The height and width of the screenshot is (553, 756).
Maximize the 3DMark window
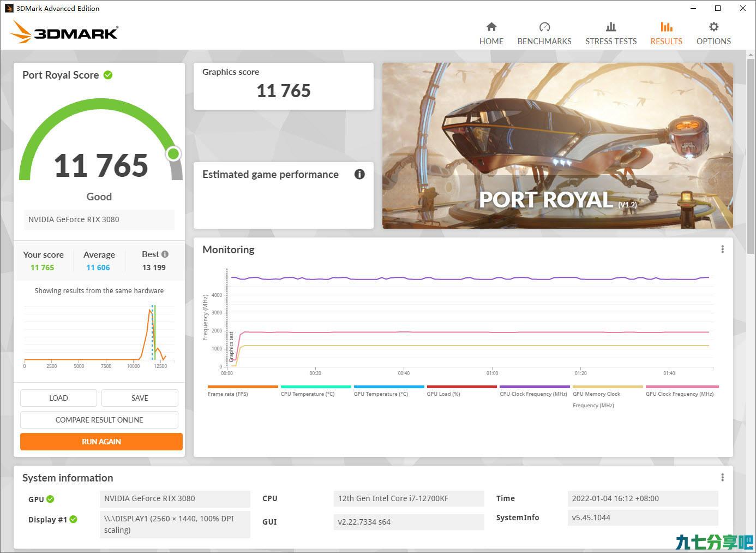[718, 8]
